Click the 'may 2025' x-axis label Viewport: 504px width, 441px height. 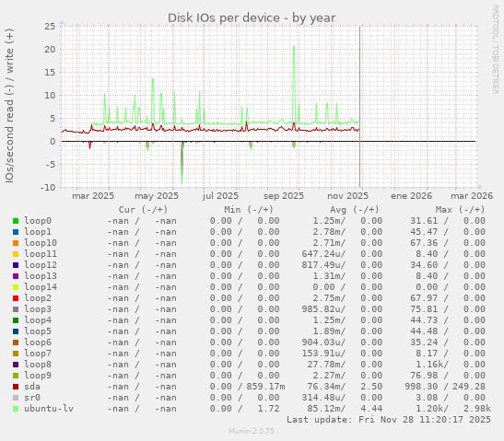coord(157,196)
